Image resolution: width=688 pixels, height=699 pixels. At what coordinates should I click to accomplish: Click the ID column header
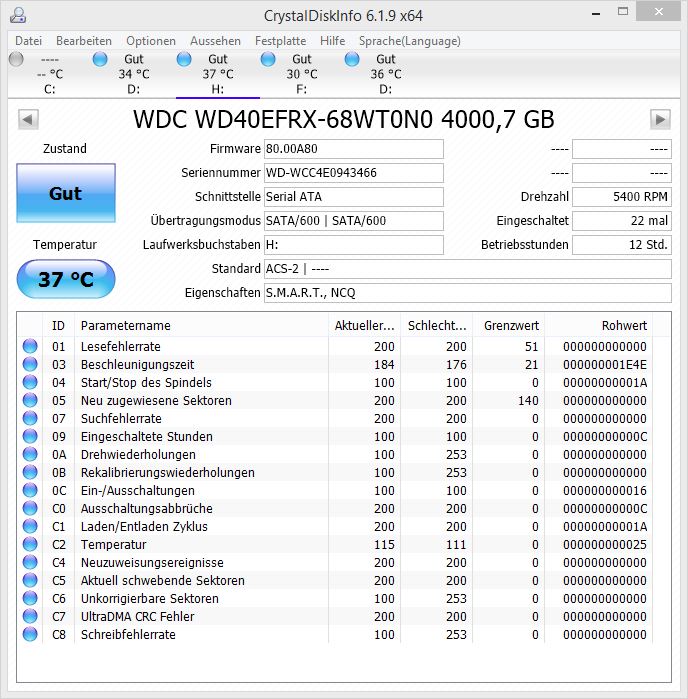tap(58, 325)
